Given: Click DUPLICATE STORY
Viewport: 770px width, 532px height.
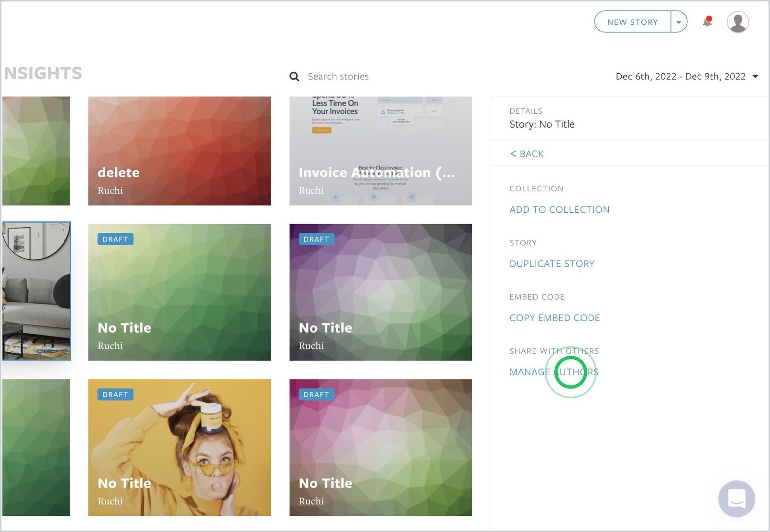Looking at the screenshot, I should click(552, 264).
